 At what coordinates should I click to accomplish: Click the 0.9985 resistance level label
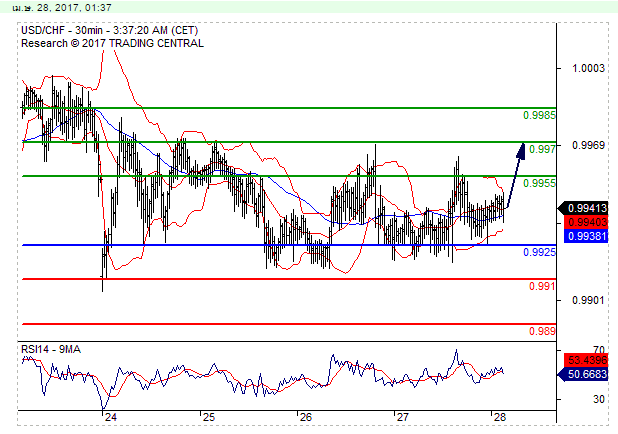pos(539,115)
